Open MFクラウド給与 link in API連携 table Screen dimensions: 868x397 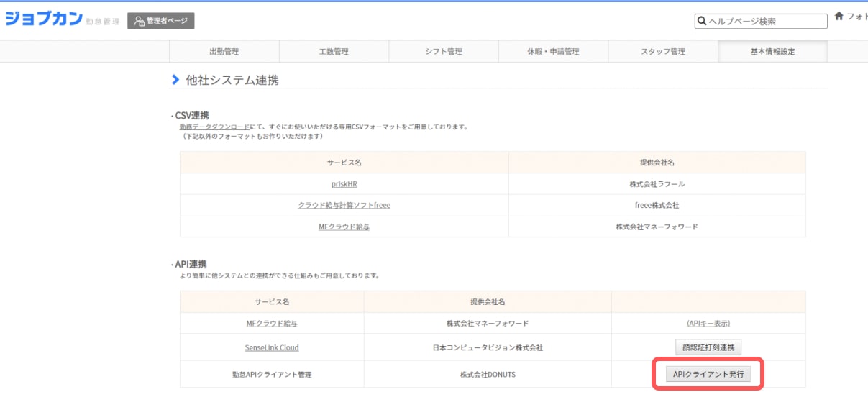coord(272,324)
